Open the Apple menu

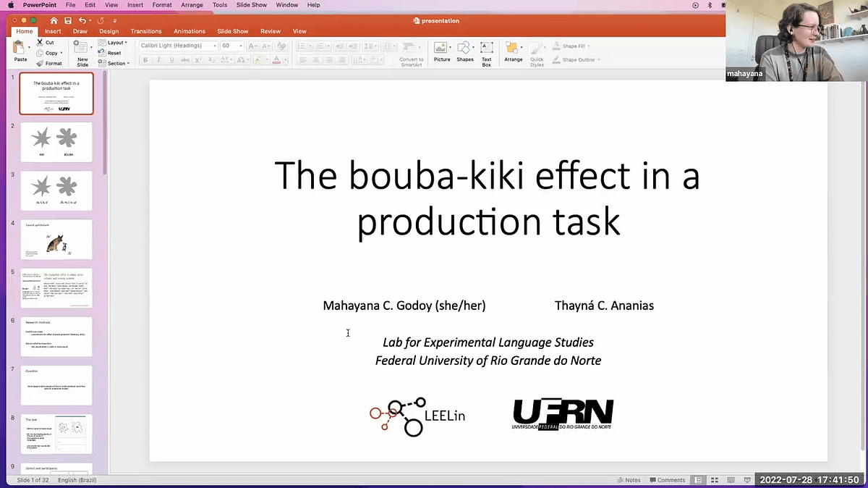11,5
